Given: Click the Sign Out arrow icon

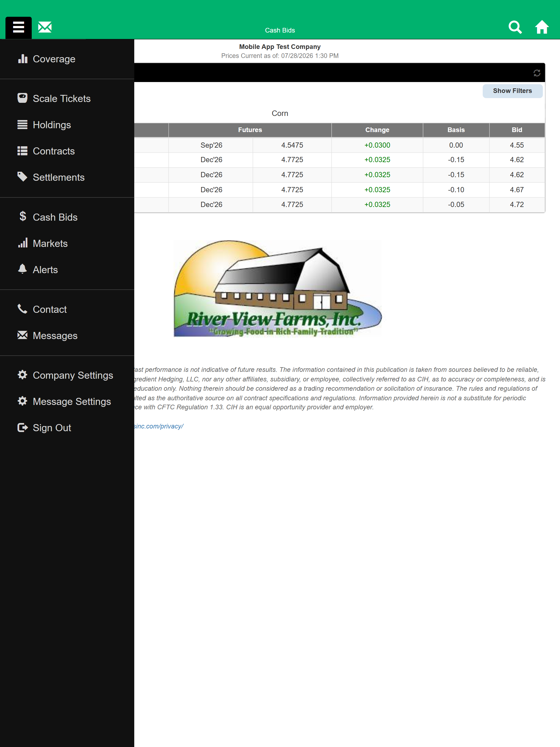Looking at the screenshot, I should [23, 428].
